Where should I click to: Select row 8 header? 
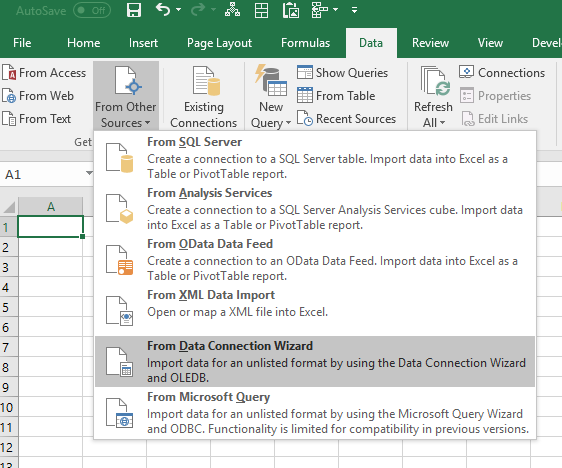tap(8, 367)
